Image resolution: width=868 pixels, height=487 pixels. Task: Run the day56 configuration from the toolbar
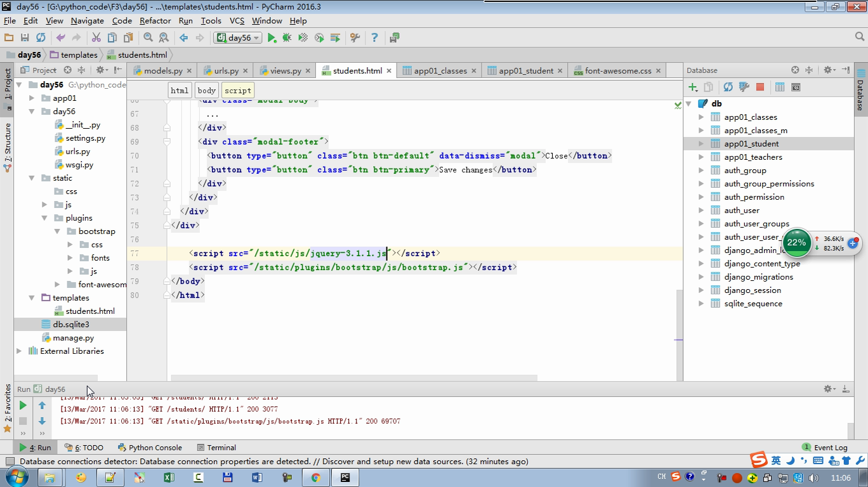[x=272, y=38]
